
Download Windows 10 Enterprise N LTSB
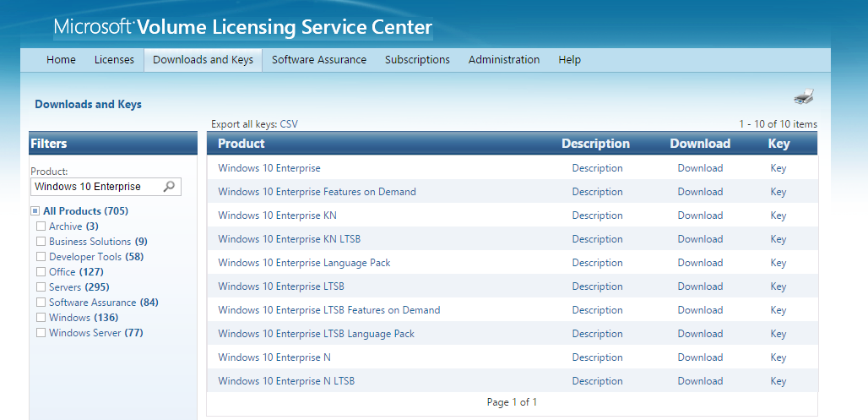pos(700,381)
